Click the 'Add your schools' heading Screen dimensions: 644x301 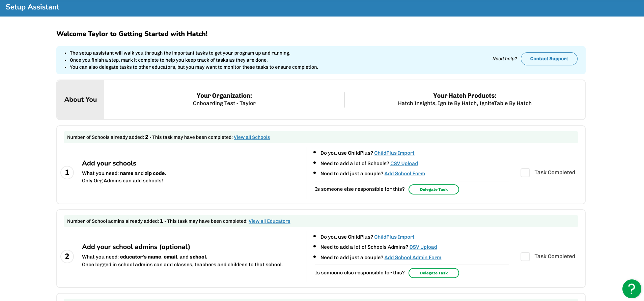[109, 163]
